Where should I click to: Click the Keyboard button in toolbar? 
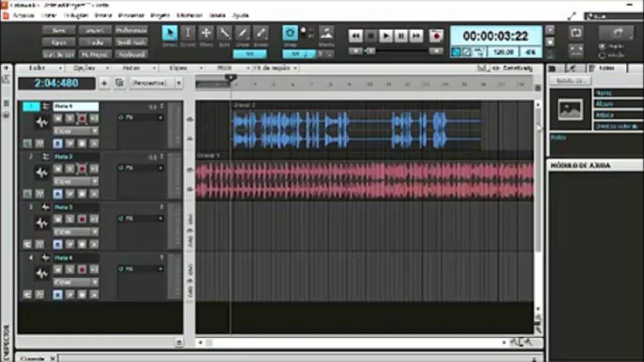131,54
